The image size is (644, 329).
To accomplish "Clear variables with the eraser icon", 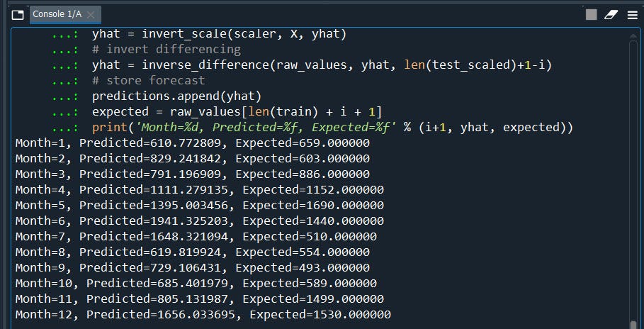I will tap(611, 15).
